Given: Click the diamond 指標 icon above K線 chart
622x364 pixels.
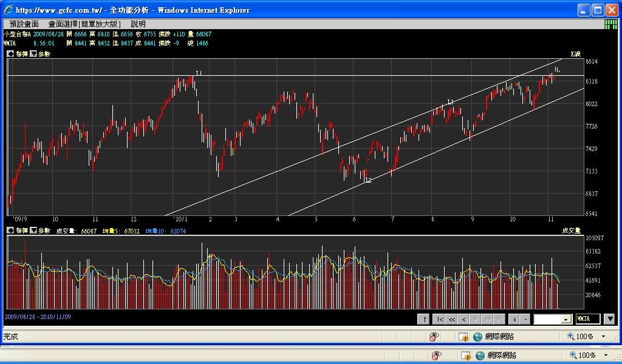Looking at the screenshot, I should pos(10,53).
